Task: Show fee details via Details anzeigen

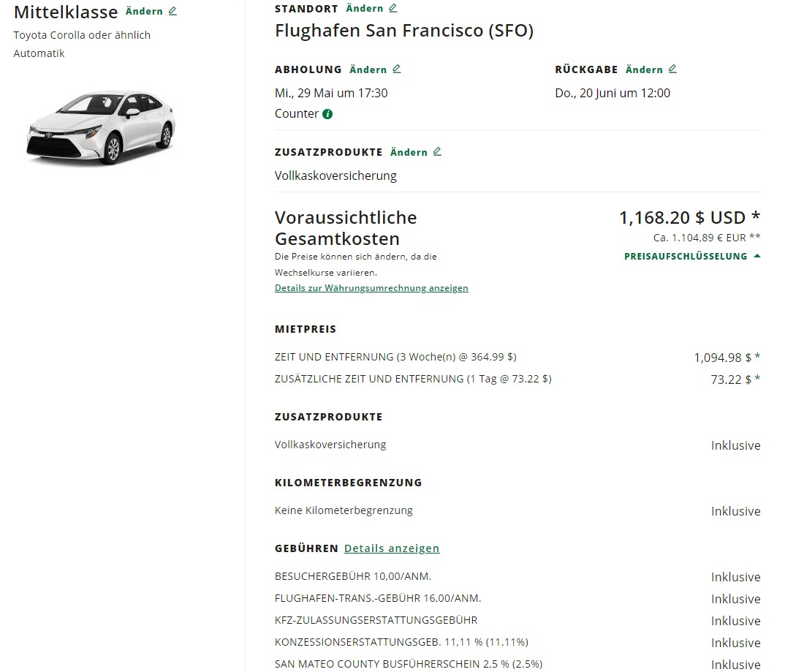Action: [392, 548]
